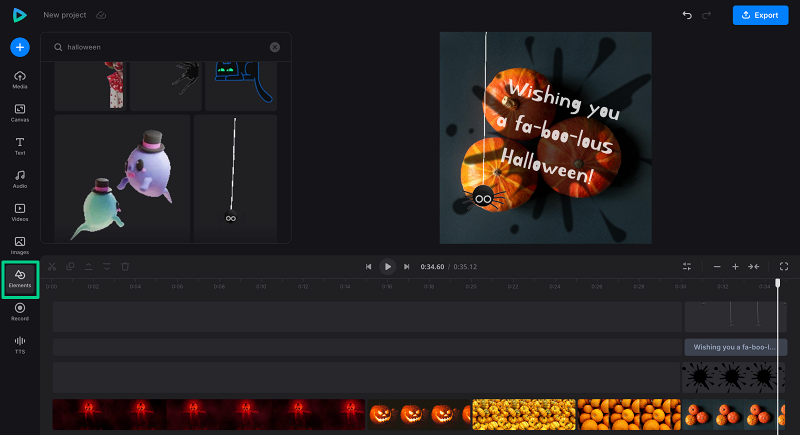The width and height of the screenshot is (800, 435).
Task: Skip to the start of the timeline
Action: [x=368, y=267]
